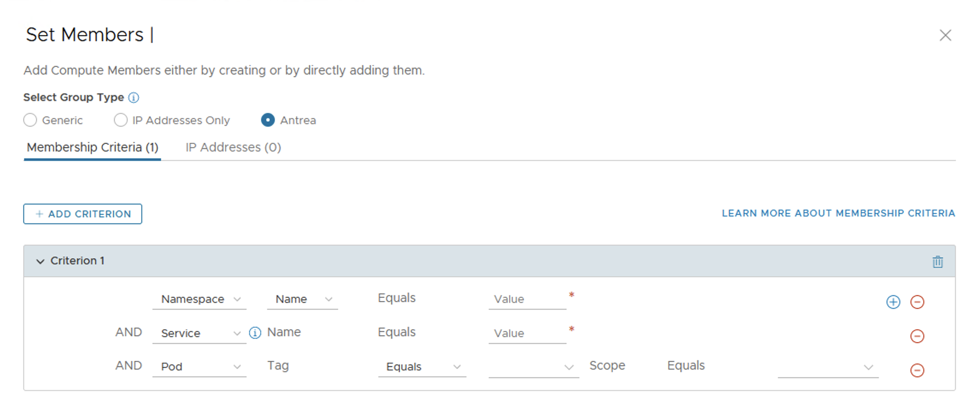Open the Membership Criteria (1) tab
Image resolution: width=980 pixels, height=415 pixels.
coord(92,148)
